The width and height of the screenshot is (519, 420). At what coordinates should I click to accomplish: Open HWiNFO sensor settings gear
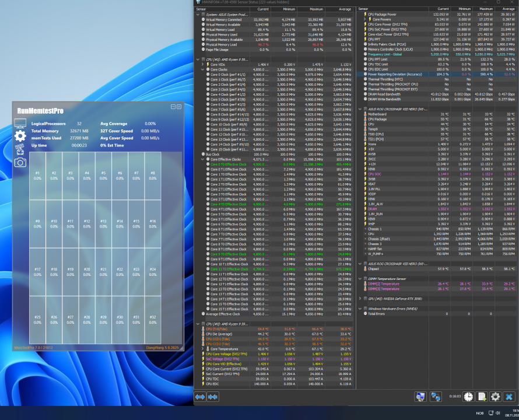tap(496, 397)
